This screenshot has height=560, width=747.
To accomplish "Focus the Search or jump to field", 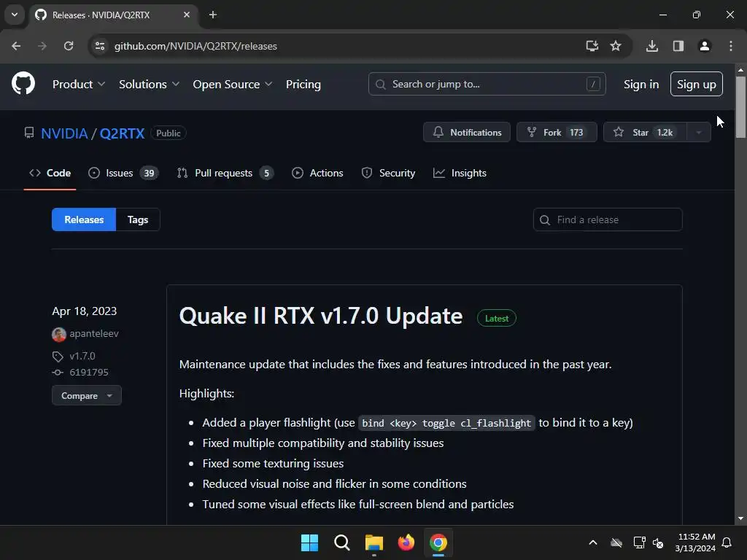I will tap(487, 85).
